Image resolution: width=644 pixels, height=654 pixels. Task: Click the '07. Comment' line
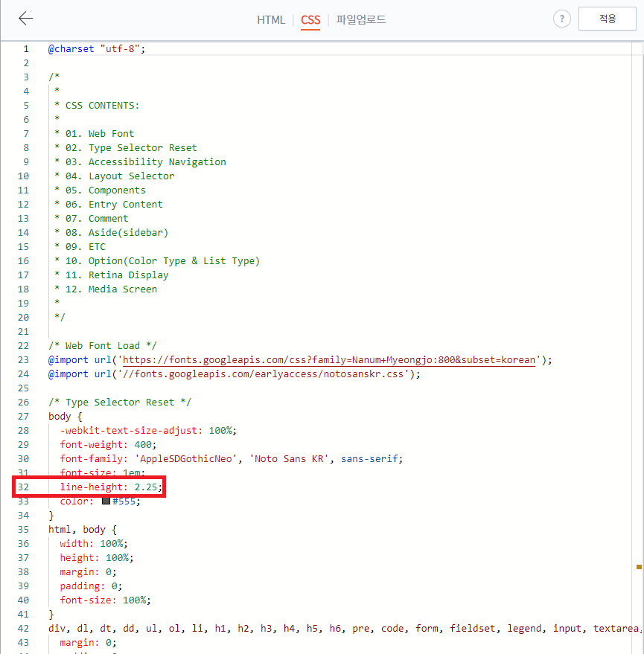[92, 219]
